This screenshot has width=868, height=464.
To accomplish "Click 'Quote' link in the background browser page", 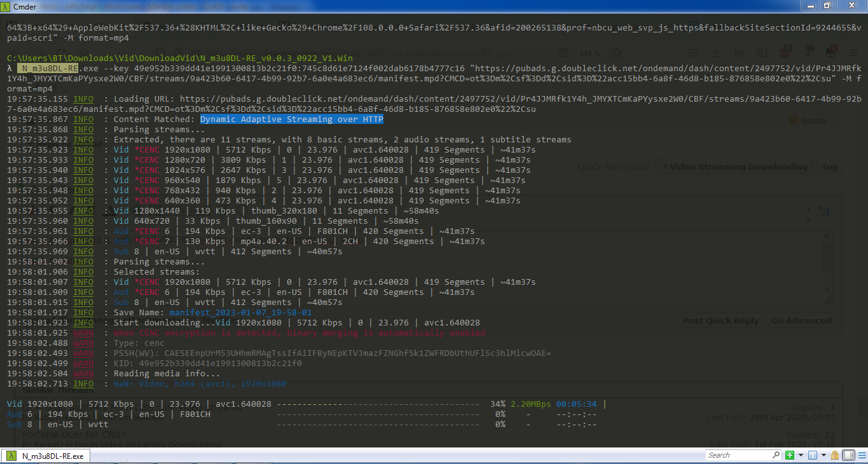I will click(808, 120).
